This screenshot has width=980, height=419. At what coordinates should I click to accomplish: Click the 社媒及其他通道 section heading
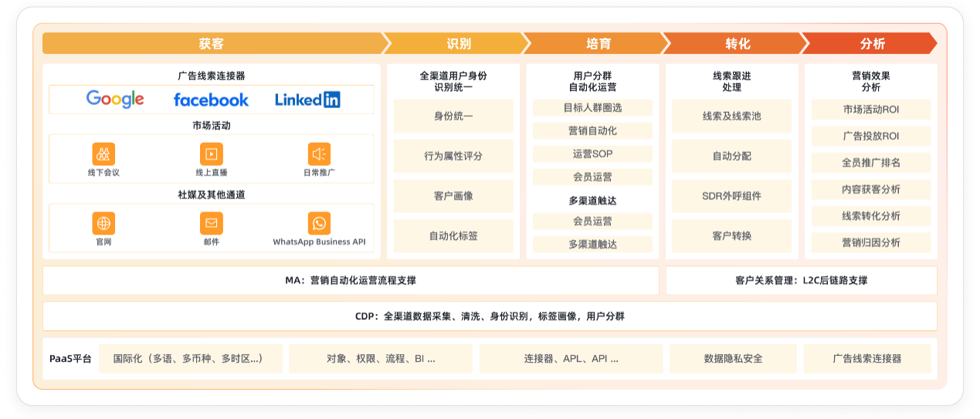pyautogui.click(x=211, y=195)
